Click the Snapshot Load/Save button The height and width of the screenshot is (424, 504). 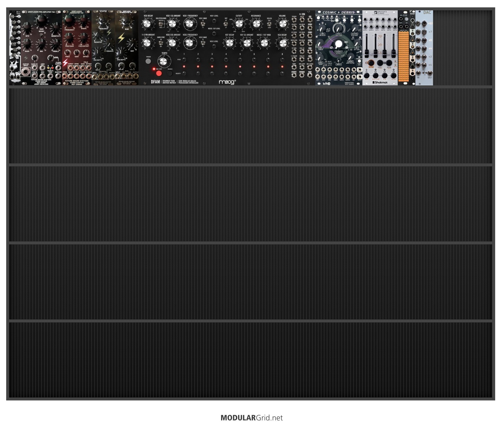(359, 61)
